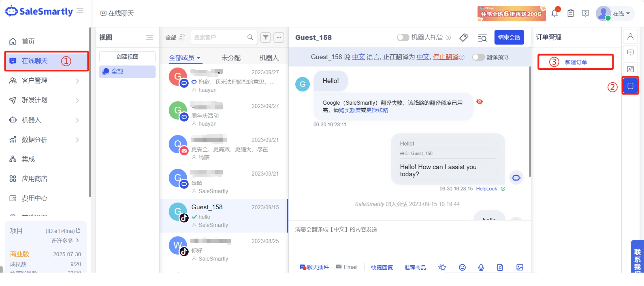Enable the 翻译预览 toggle
Screen dimensions: 644x286
(478, 57)
